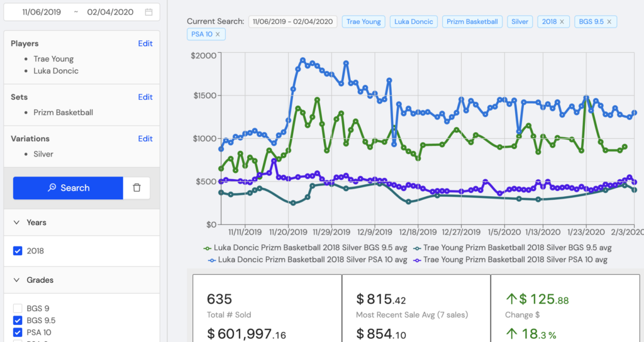Image resolution: width=644 pixels, height=342 pixels.
Task: Select Prizm Basketball in Sets list
Action: [x=64, y=113]
